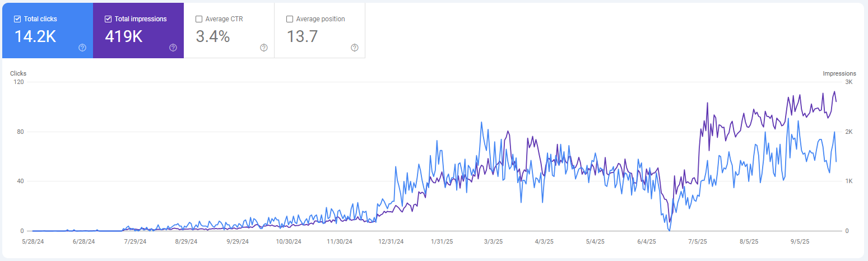Enable the Average CTR checkbox

tap(199, 19)
